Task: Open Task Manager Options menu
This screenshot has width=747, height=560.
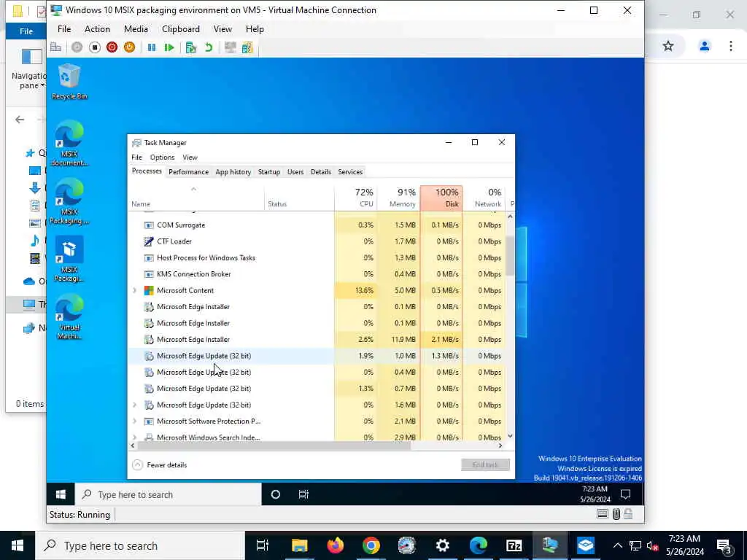Action: coord(162,157)
